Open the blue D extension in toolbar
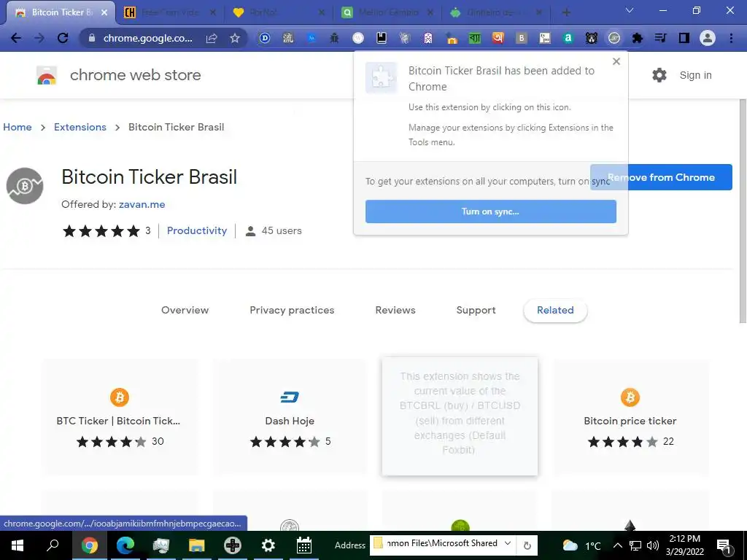The width and height of the screenshot is (747, 560). pos(265,38)
